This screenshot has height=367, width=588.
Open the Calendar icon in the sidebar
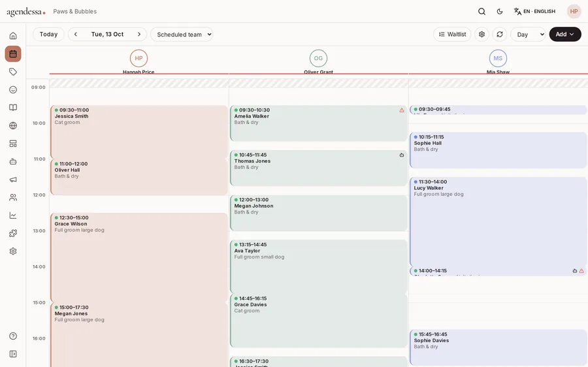pos(13,54)
